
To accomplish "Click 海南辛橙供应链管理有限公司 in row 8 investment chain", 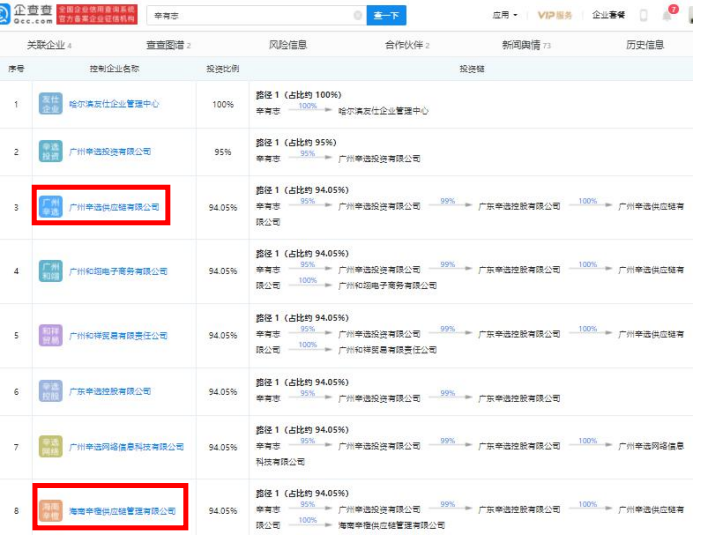I will click(x=392, y=525).
